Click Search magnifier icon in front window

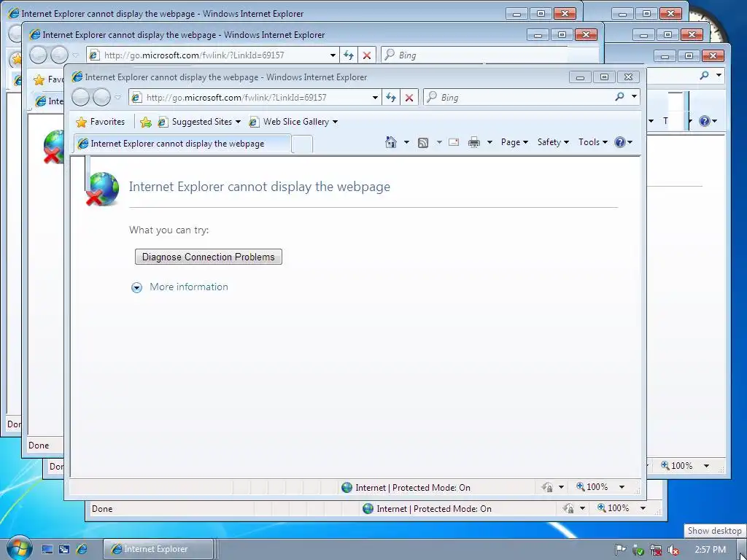[x=619, y=97]
